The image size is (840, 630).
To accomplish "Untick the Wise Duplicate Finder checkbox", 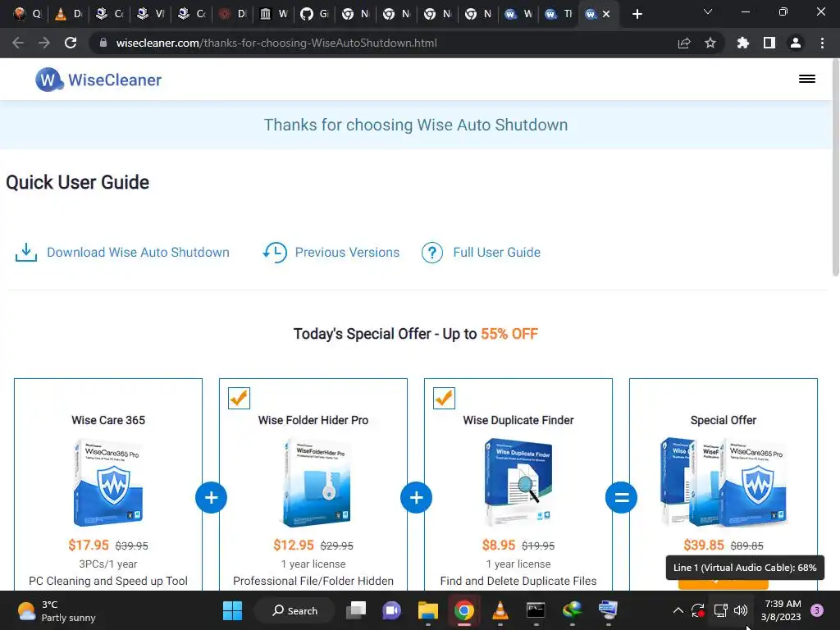I will [444, 398].
